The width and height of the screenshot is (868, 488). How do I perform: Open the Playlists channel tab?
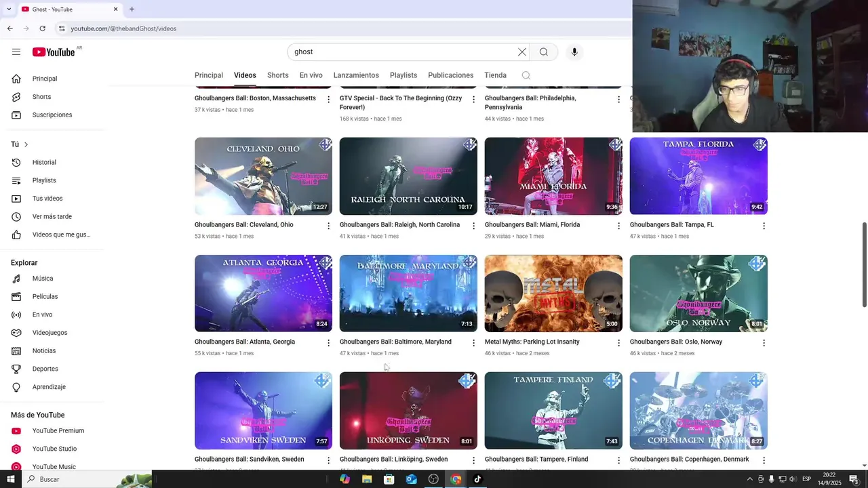(403, 75)
